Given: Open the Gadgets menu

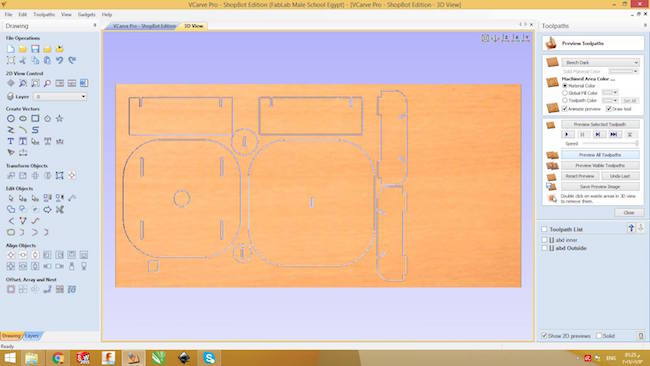Looking at the screenshot, I should 87,15.
